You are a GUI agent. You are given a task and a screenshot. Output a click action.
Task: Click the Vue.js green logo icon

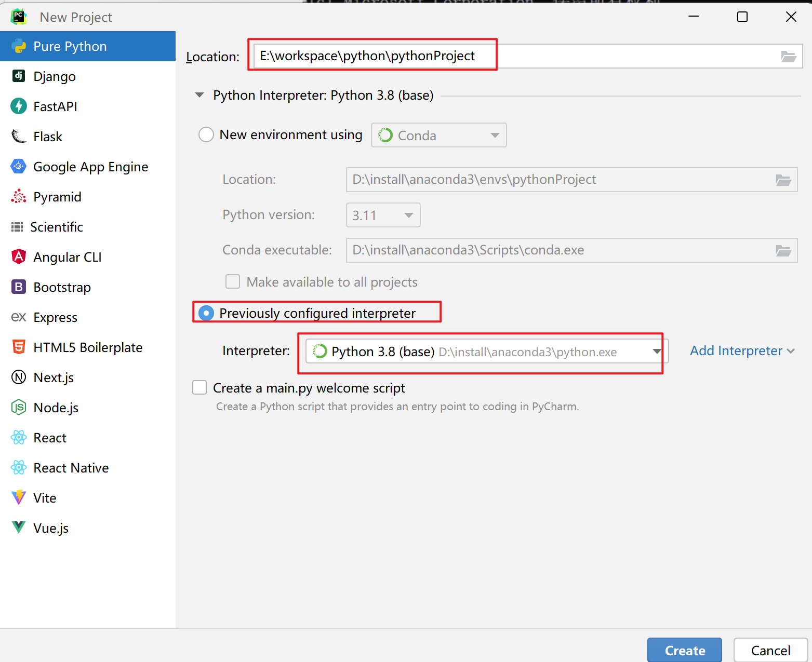tap(19, 528)
